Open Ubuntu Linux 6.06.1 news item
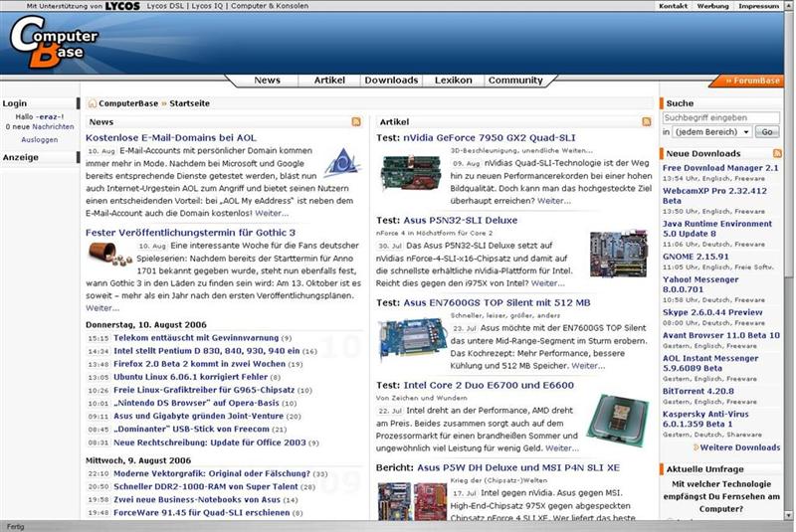This screenshot has height=532, width=796. coord(190,377)
